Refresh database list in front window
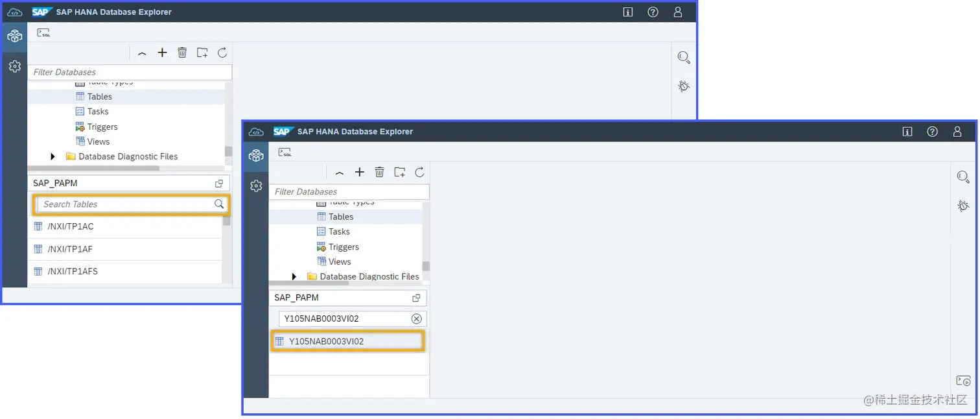Screen dimensions: 980x419 419,172
